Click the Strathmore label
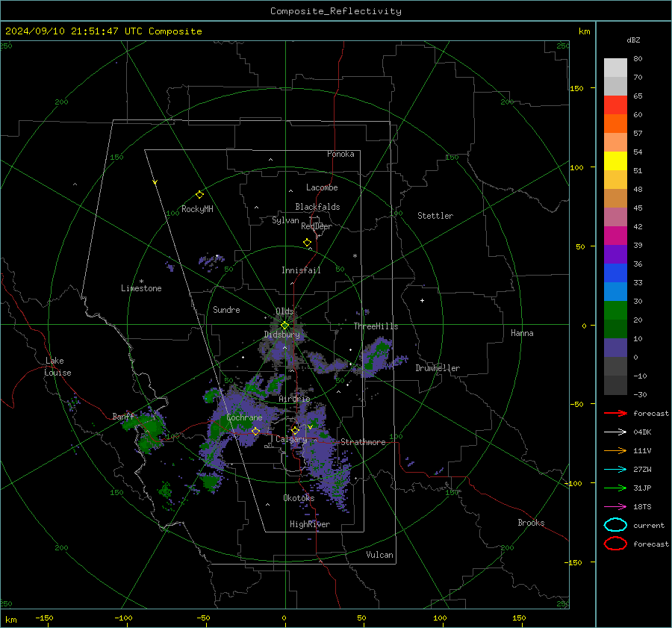 [363, 442]
